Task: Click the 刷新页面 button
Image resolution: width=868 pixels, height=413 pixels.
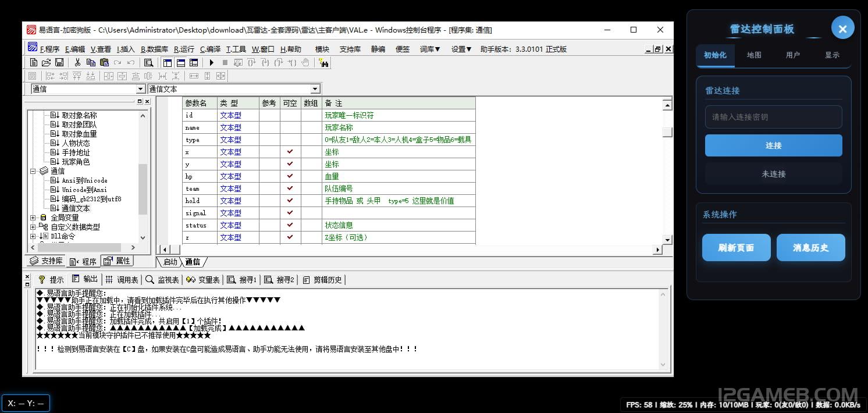Action: point(736,248)
